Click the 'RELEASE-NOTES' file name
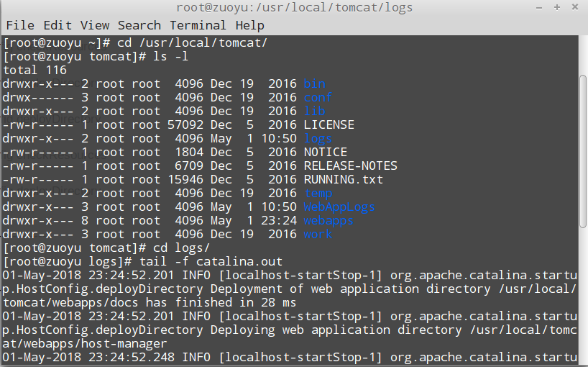 [x=350, y=166]
